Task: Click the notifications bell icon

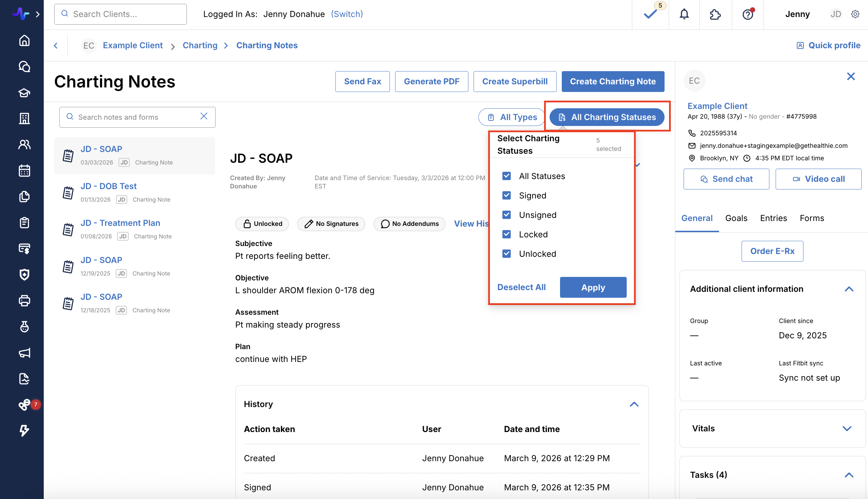Action: coord(684,14)
